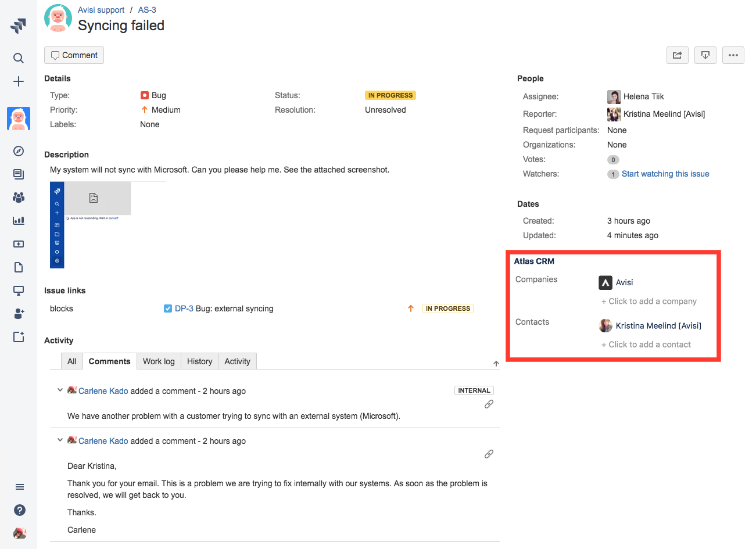Collapse the internal comment by Carlene Kado

[60, 390]
